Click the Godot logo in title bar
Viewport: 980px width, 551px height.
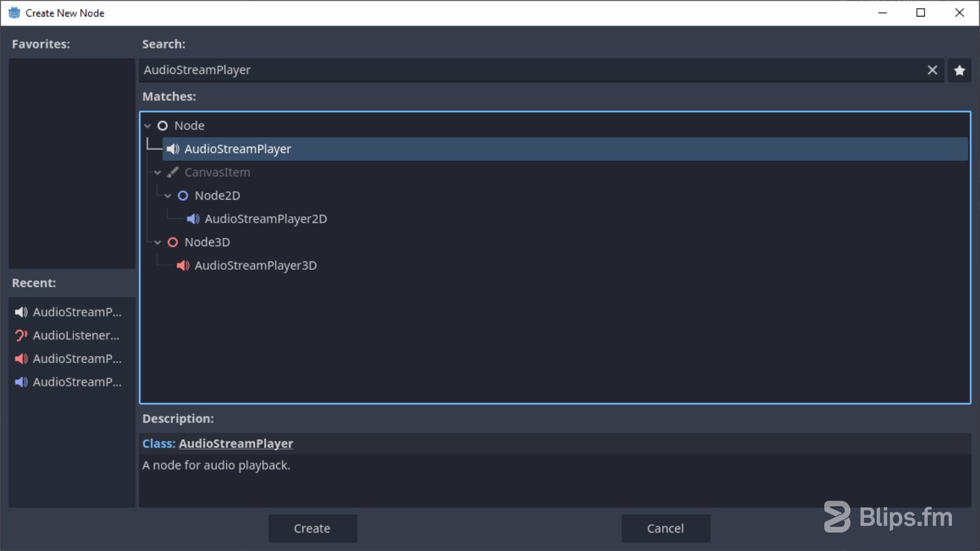(x=14, y=13)
